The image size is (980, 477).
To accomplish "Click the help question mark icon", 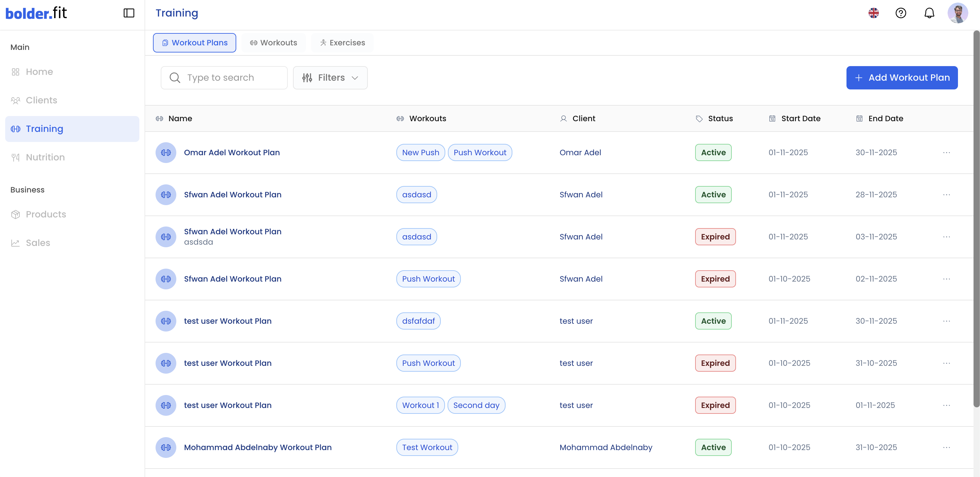I will coord(901,13).
